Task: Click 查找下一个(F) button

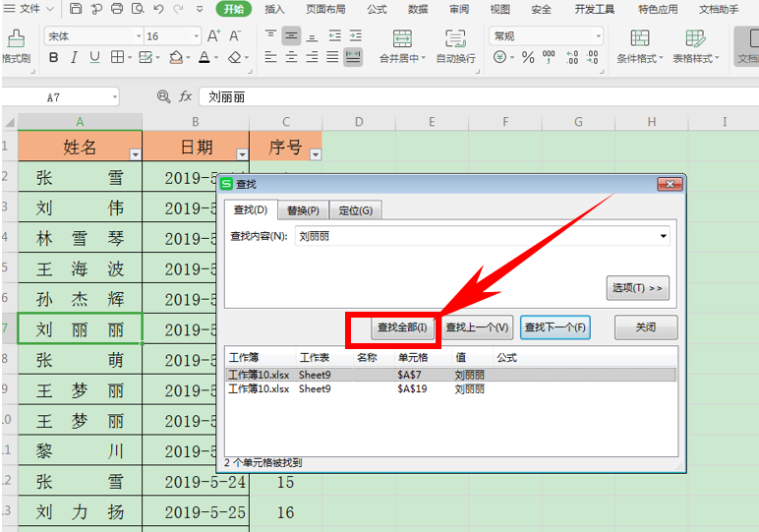Action: [555, 327]
